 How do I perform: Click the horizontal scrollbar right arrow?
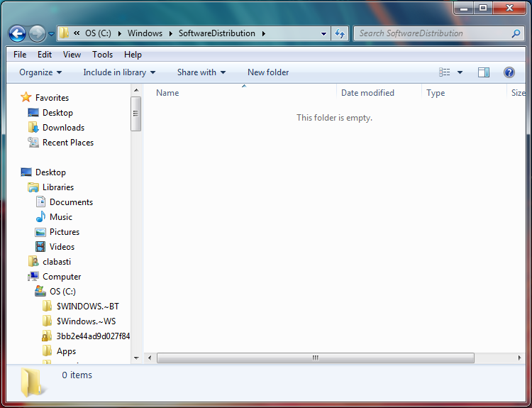[x=519, y=358]
